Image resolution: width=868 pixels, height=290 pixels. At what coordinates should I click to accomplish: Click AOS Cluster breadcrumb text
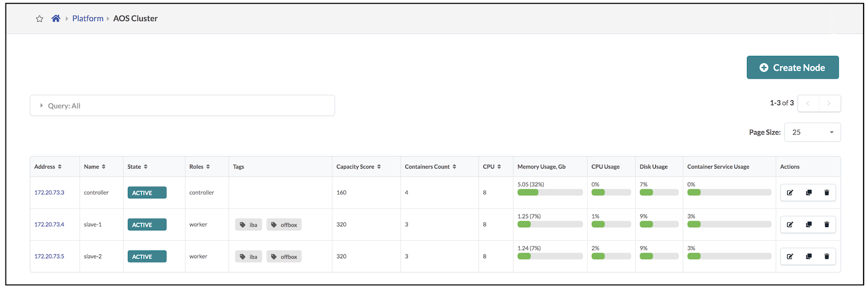[x=136, y=18]
